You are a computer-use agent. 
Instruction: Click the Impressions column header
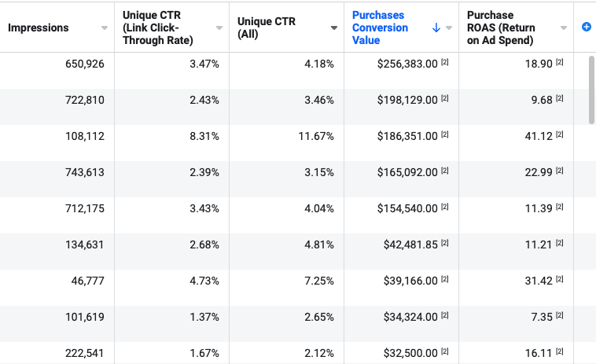39,28
